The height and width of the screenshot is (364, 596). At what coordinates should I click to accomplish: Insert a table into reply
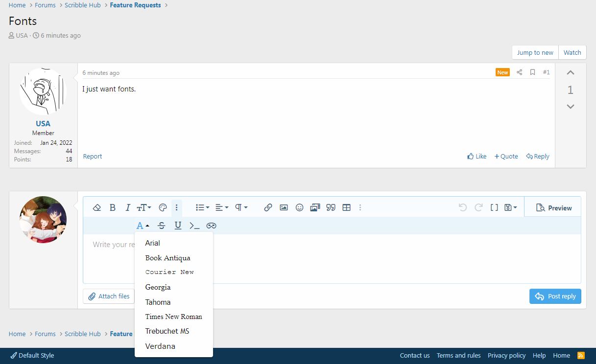(x=346, y=207)
